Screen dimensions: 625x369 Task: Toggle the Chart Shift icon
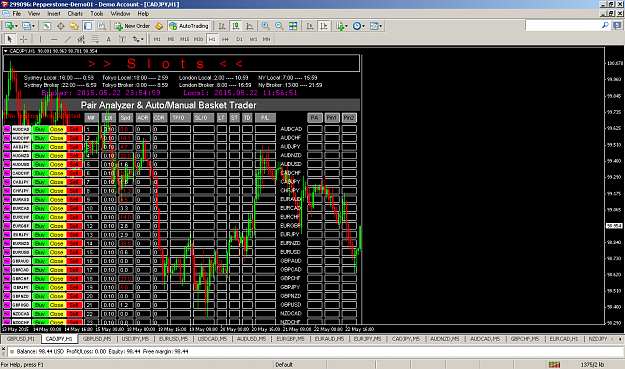[x=324, y=26]
